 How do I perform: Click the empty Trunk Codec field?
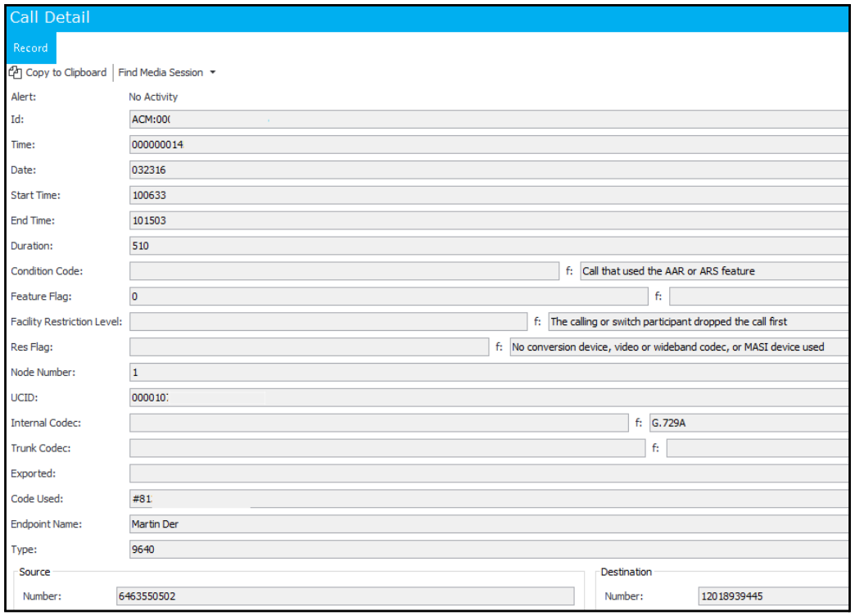coord(387,449)
